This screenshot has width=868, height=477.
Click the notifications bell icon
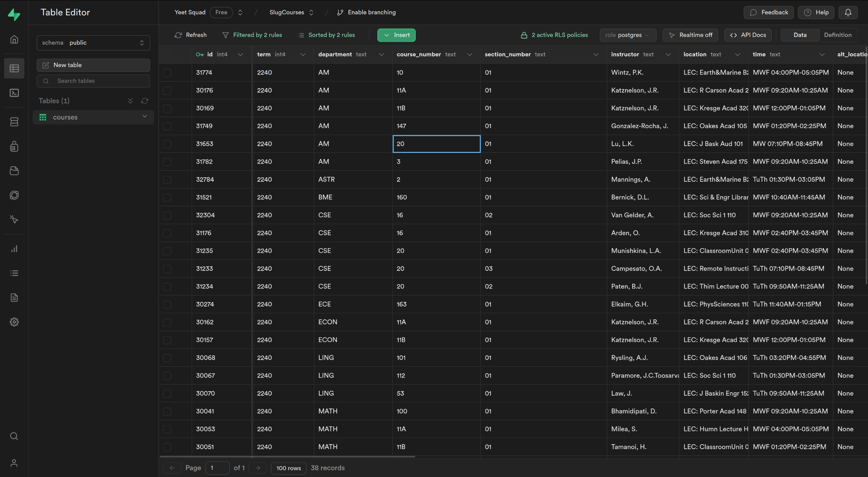[x=848, y=13]
